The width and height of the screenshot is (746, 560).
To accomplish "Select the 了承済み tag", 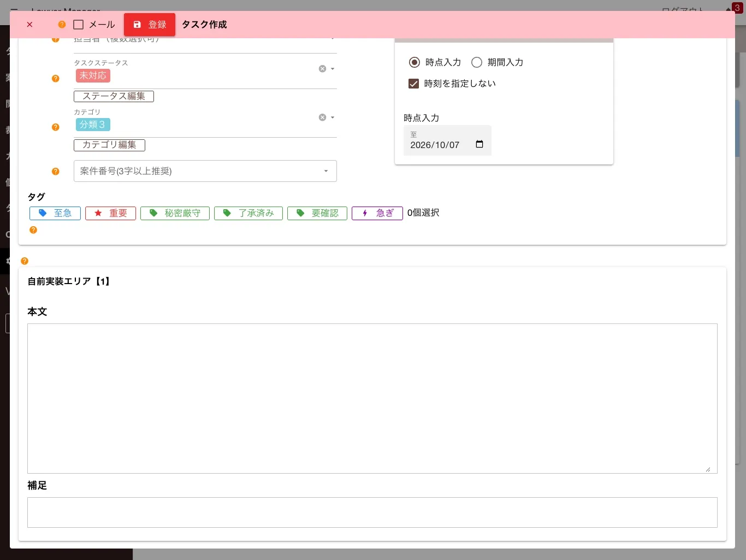I will pyautogui.click(x=248, y=213).
